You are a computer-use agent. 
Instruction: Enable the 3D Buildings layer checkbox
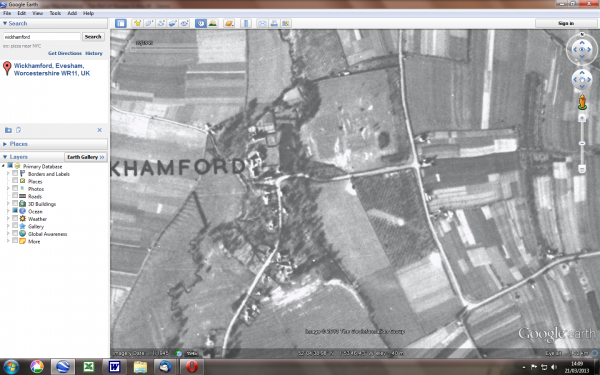tap(15, 204)
